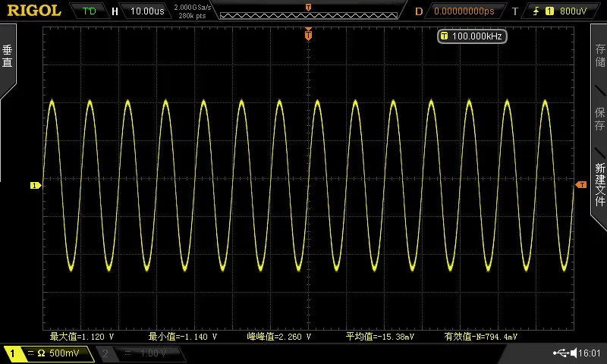Click the 100.000kHz frequency counter badge
Screen dimensions: 607x364
(472, 36)
